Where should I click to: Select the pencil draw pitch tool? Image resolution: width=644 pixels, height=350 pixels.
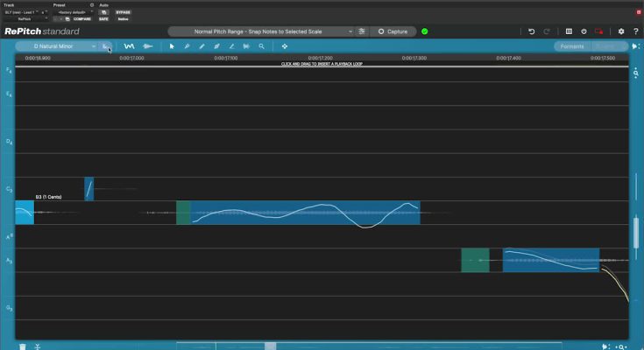point(202,45)
